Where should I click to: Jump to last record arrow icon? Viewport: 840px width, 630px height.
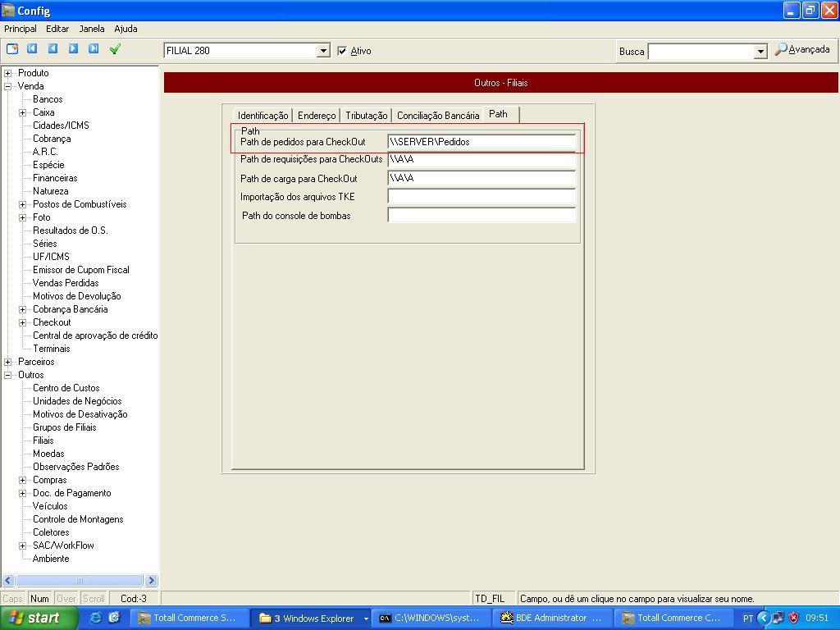[94, 49]
